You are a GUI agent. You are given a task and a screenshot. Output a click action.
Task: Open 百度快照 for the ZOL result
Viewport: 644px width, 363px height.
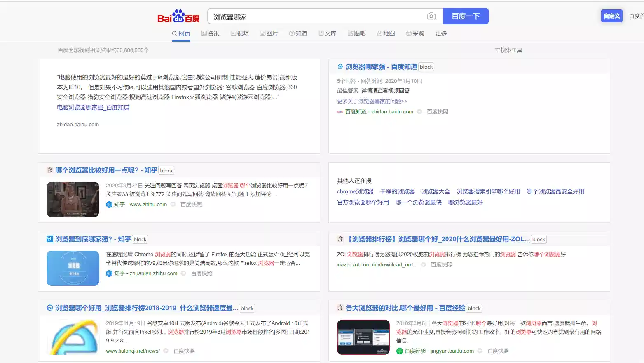point(441,265)
